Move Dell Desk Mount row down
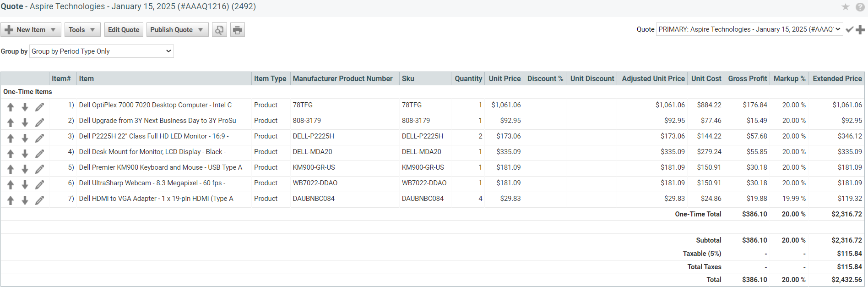 (25, 154)
